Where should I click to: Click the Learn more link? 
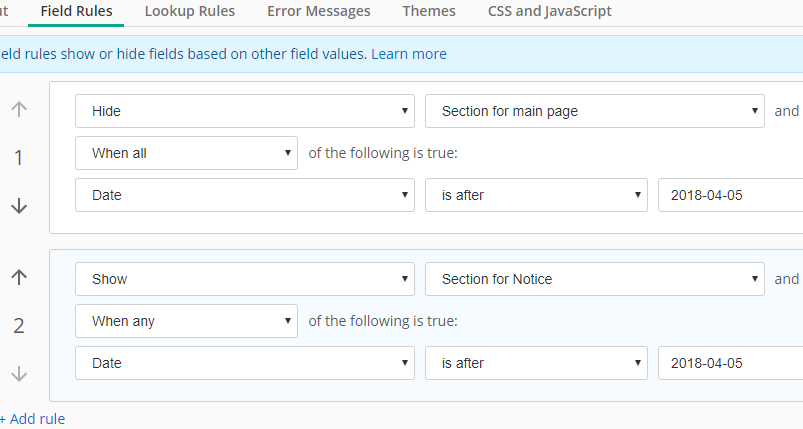409,54
